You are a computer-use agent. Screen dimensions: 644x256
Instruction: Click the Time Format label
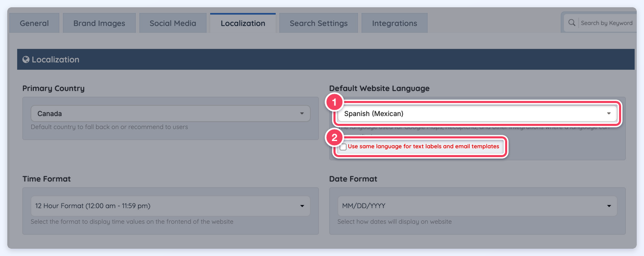tap(47, 179)
